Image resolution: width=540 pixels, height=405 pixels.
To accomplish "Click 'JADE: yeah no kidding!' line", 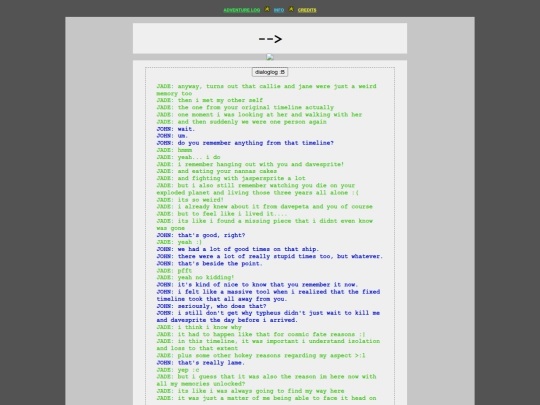I will [195, 278].
